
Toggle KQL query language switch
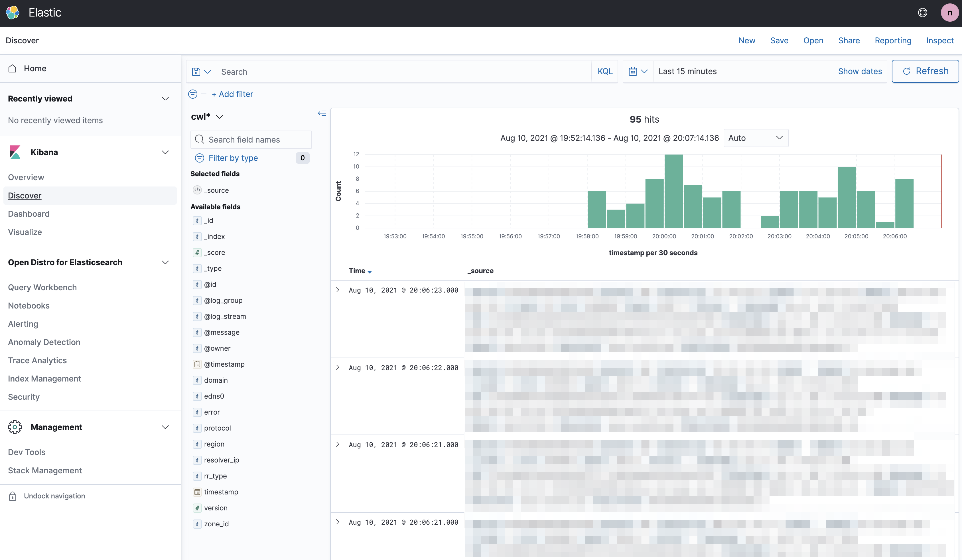pos(605,71)
